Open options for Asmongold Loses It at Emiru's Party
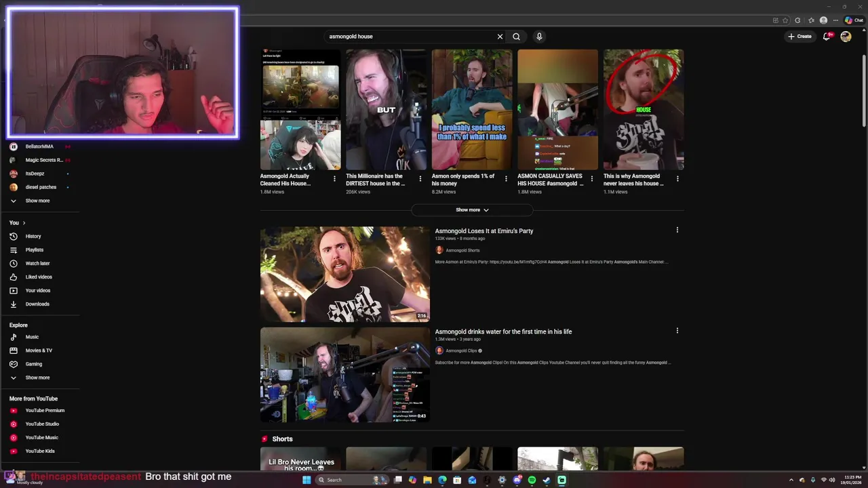Image resolution: width=868 pixels, height=488 pixels. click(677, 230)
